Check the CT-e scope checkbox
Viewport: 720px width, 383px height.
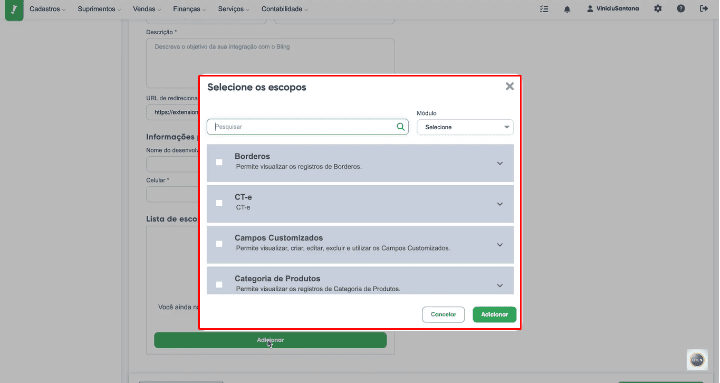click(x=219, y=203)
